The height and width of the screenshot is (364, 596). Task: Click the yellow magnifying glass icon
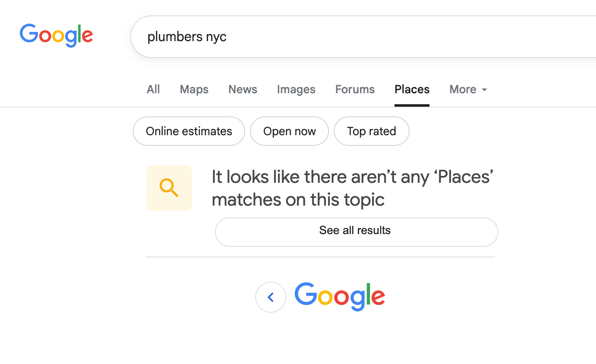click(x=169, y=188)
